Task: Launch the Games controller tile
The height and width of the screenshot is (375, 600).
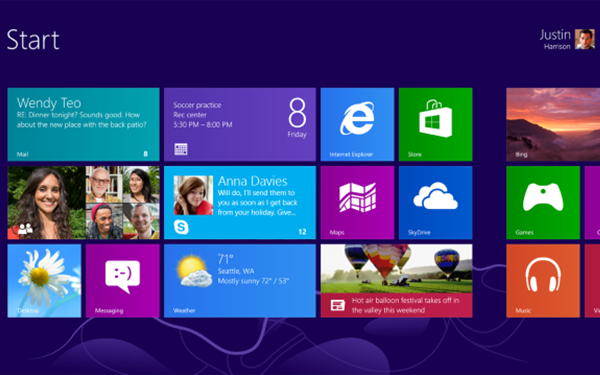Action: [543, 203]
